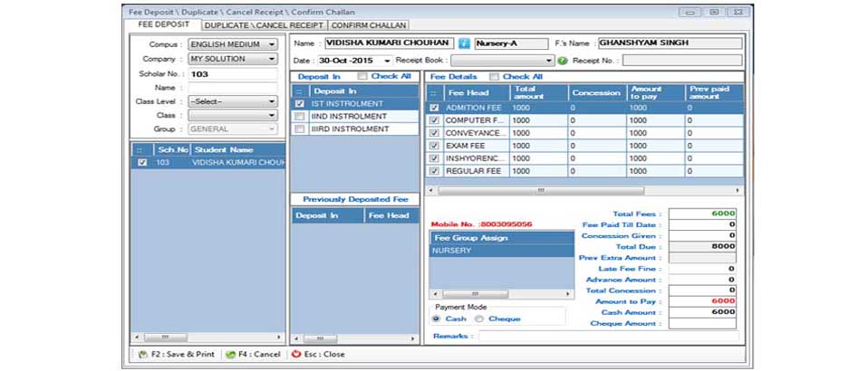Image resolution: width=868 pixels, height=371 pixels.
Task: Click the Late Fee Fine field
Action: click(702, 269)
